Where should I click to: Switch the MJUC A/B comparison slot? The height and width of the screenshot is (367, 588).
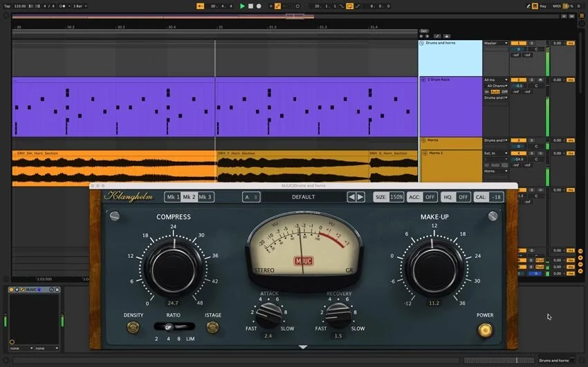pyautogui.click(x=251, y=197)
